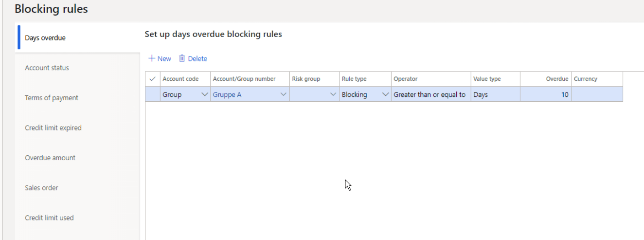644x240 pixels.
Task: Switch to Credit limit used tab
Action: 49,218
